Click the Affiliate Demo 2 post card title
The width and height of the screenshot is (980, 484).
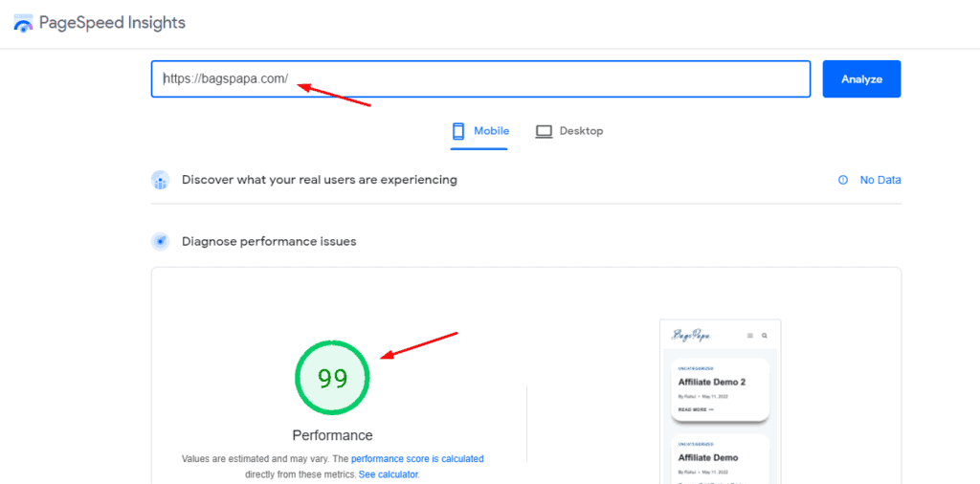point(711,382)
